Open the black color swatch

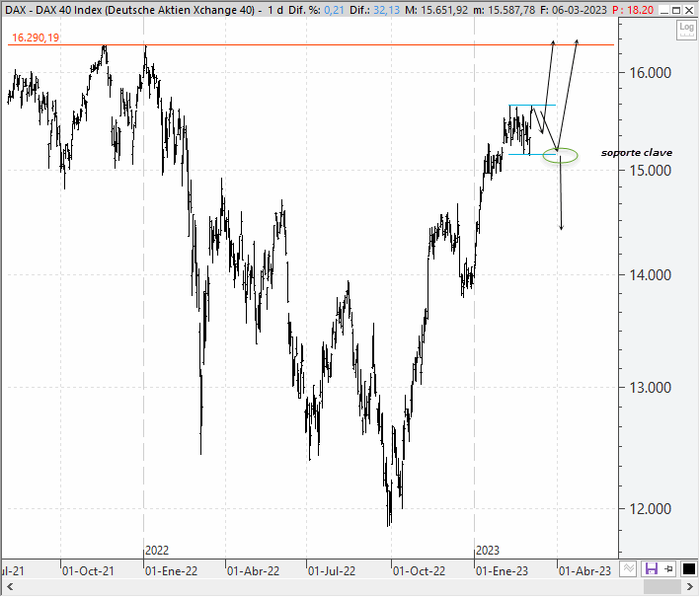coord(688,569)
